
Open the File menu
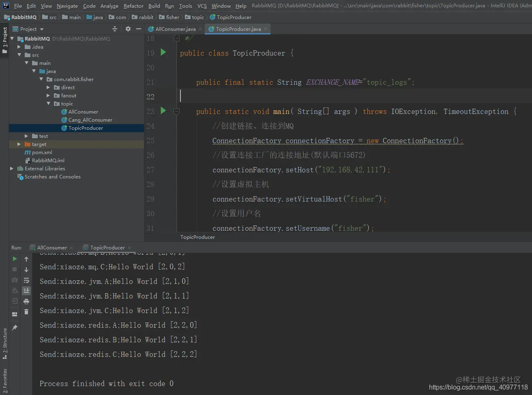click(x=18, y=6)
